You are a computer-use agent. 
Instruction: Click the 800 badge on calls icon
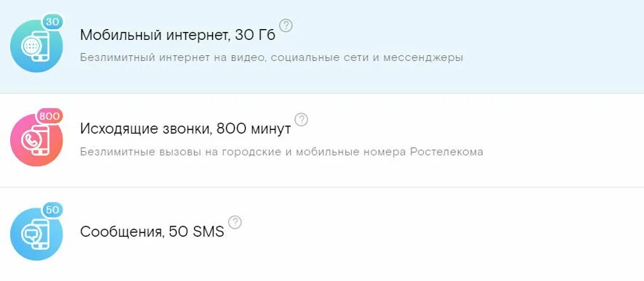click(49, 116)
